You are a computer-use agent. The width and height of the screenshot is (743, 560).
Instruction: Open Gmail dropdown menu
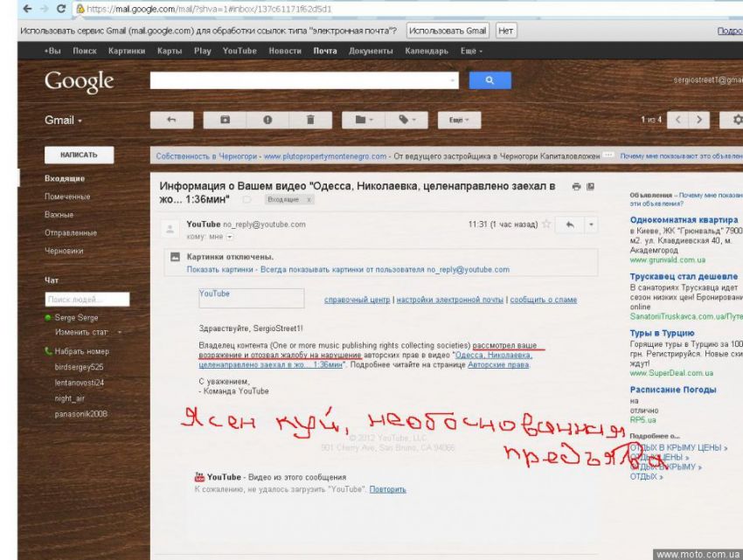(x=64, y=121)
